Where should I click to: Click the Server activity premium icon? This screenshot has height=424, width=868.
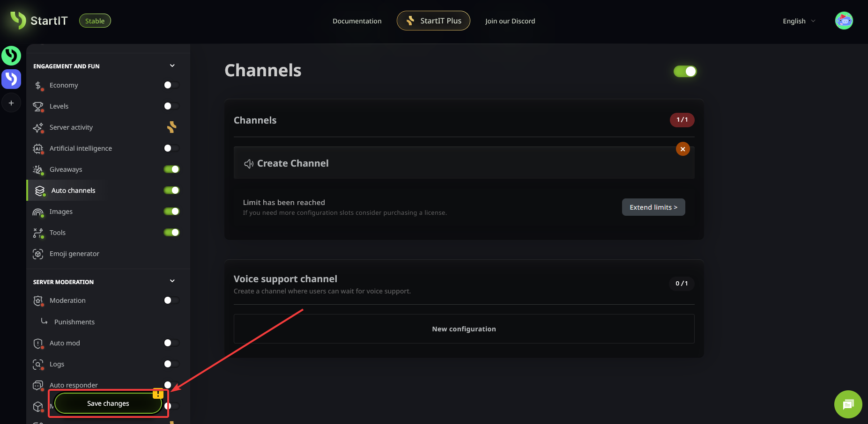coord(172,127)
